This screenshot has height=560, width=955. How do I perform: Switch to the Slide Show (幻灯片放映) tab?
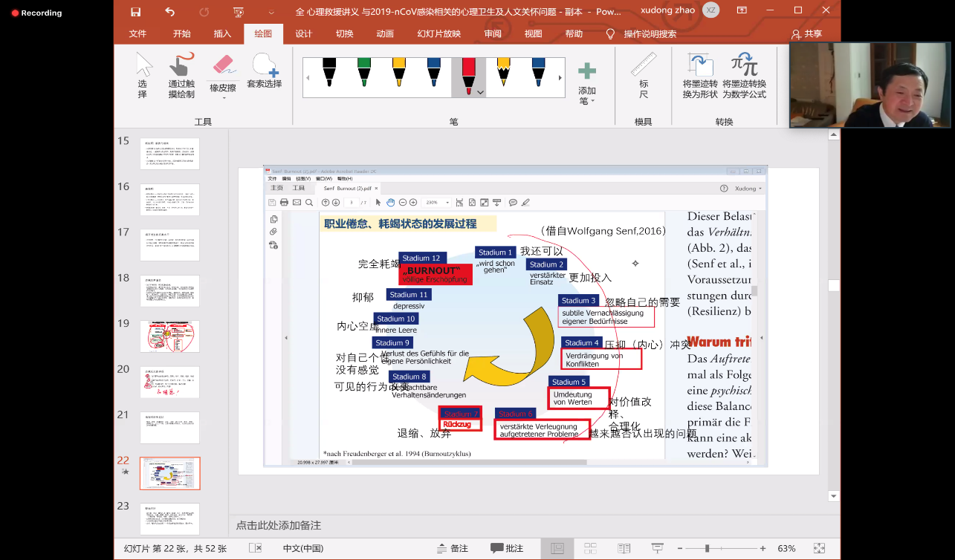pyautogui.click(x=438, y=33)
